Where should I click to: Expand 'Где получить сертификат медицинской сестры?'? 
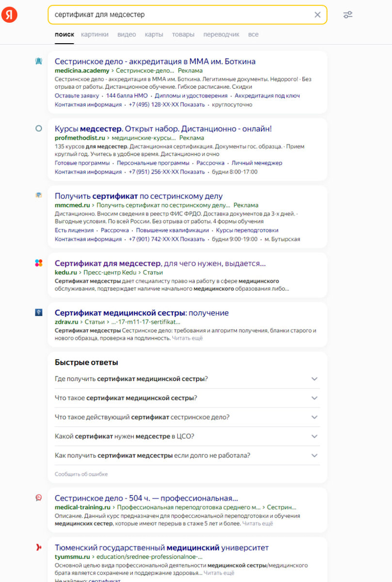pos(187,379)
